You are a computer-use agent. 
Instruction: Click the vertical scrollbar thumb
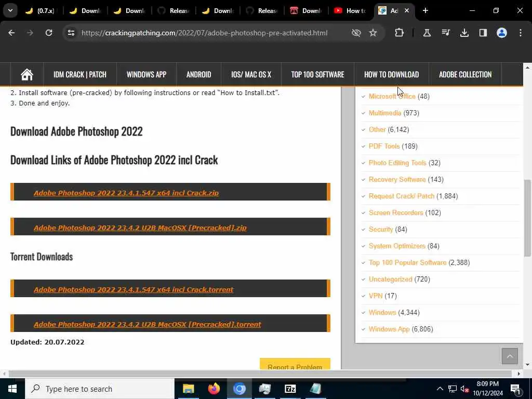527,218
